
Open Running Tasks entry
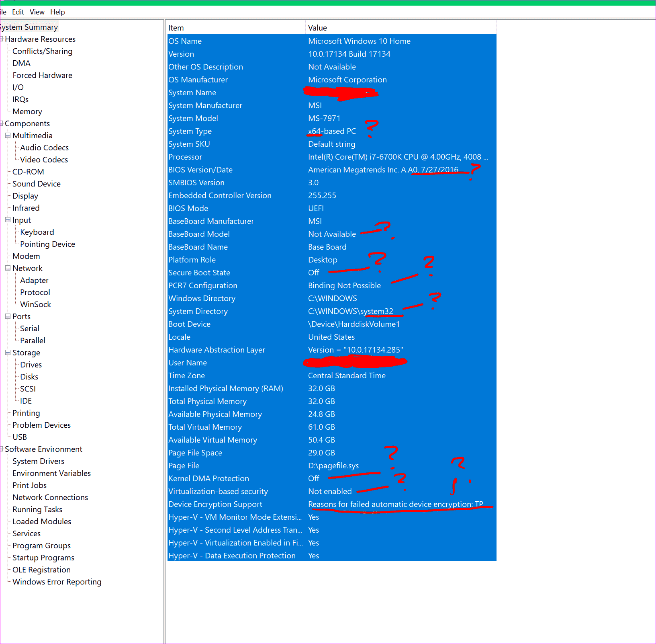click(37, 509)
